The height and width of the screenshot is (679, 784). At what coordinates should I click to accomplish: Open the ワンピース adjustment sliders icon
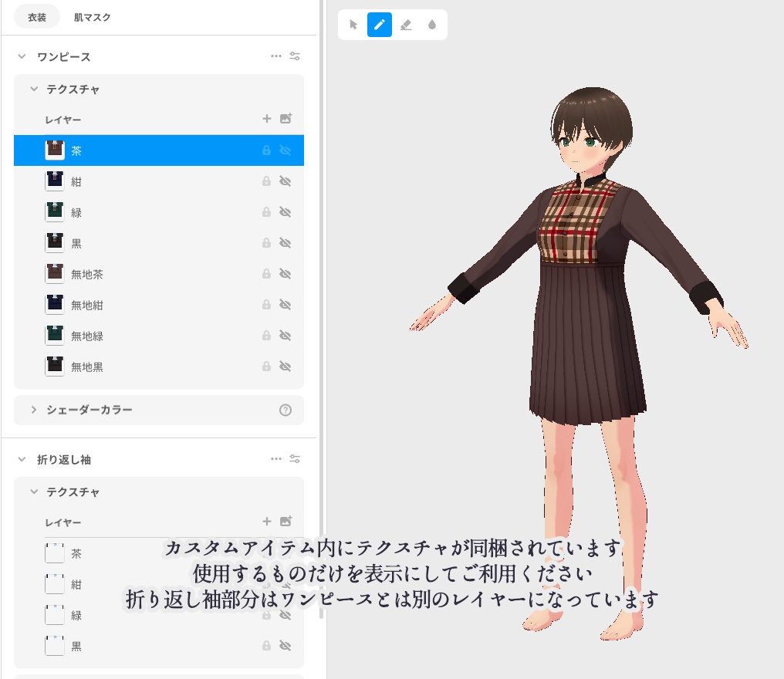click(x=295, y=56)
